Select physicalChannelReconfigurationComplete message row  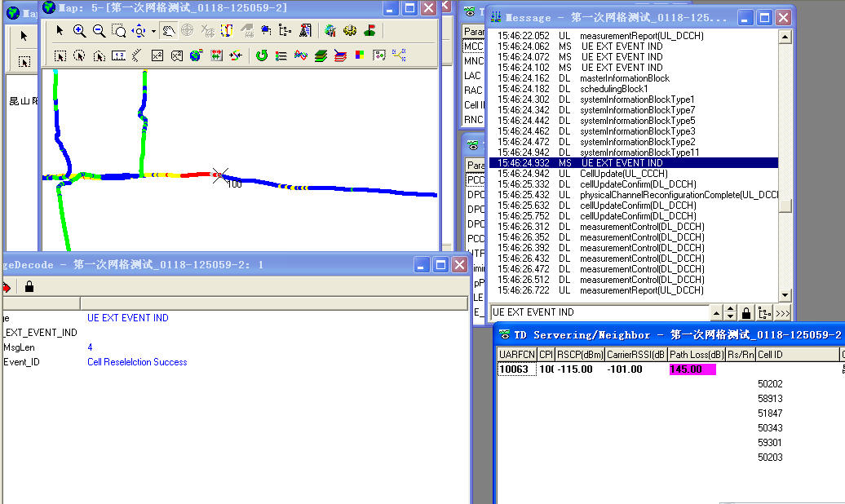pos(633,195)
